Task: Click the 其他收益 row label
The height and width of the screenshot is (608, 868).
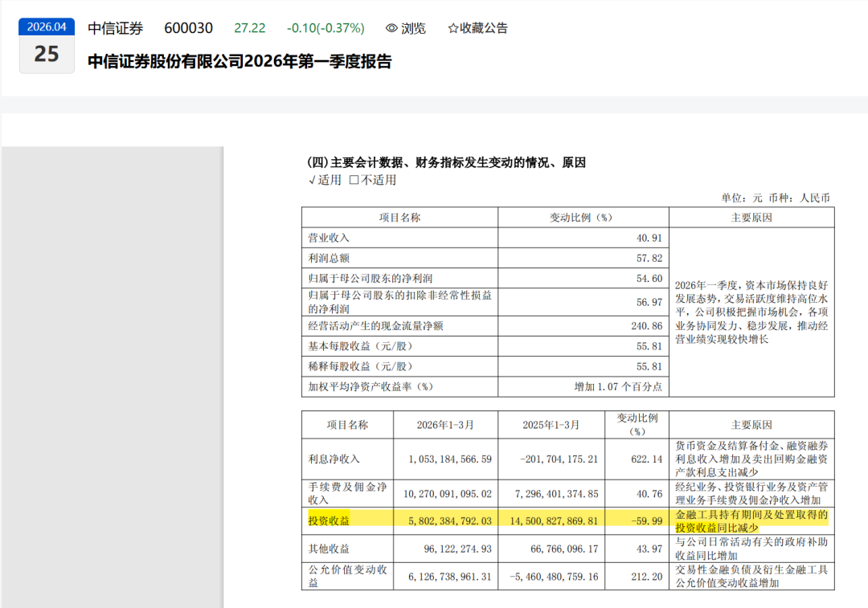Action: [329, 549]
